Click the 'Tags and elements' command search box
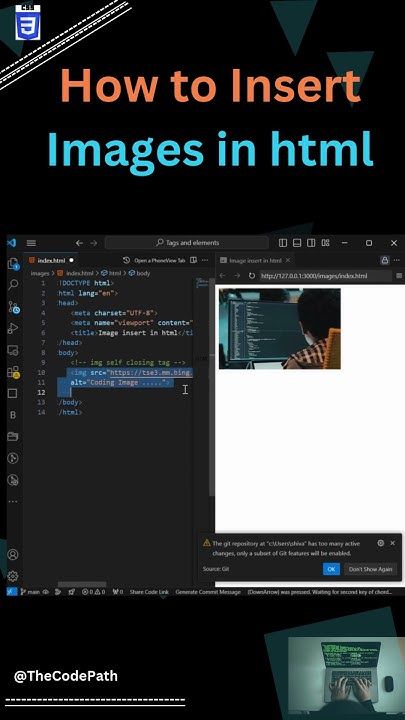405x720 pixels. [187, 242]
